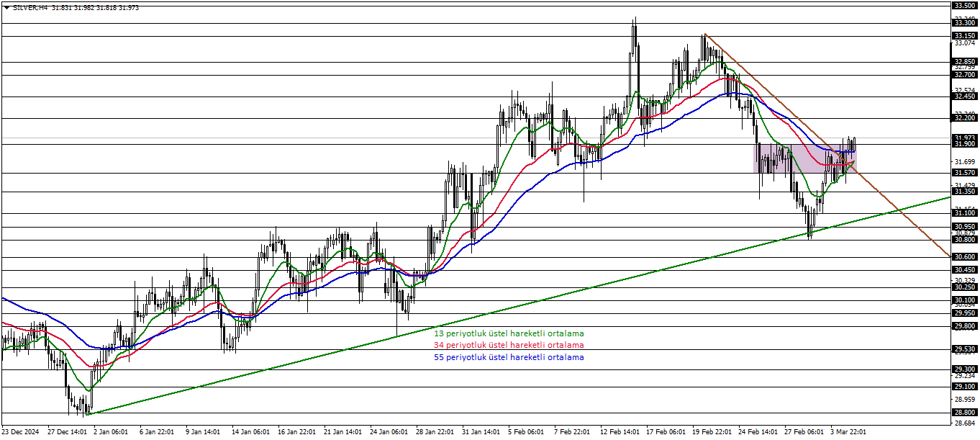Screen dimensions: 980x440
Task: Click the 30.600 price level label
Action: [x=964, y=257]
